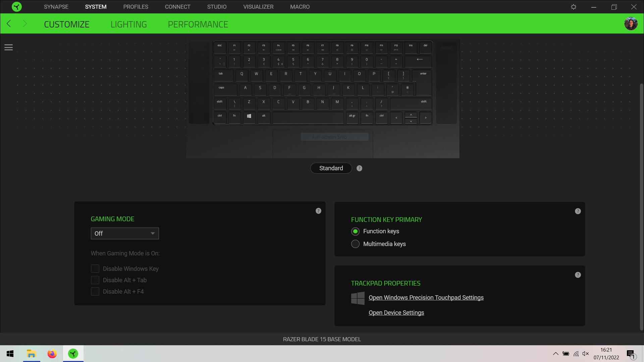Expand hidden icons in the system tray
The width and height of the screenshot is (644, 362).
click(x=555, y=354)
